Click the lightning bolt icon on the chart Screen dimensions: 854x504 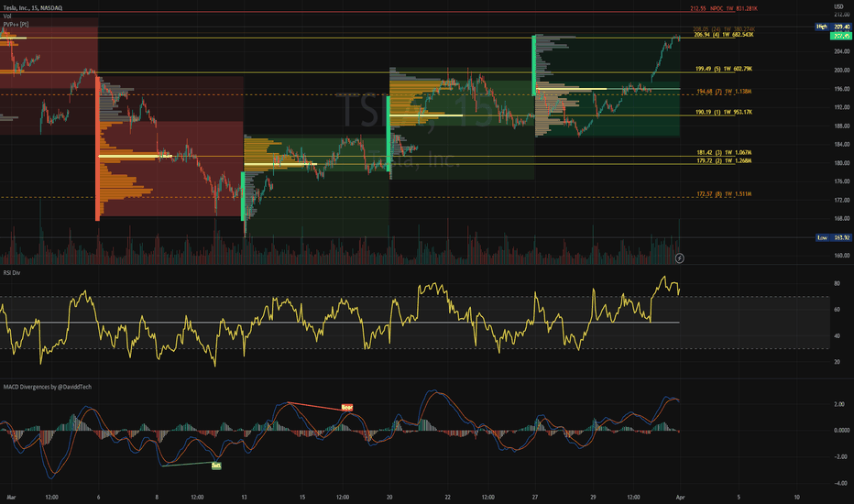pyautogui.click(x=679, y=258)
